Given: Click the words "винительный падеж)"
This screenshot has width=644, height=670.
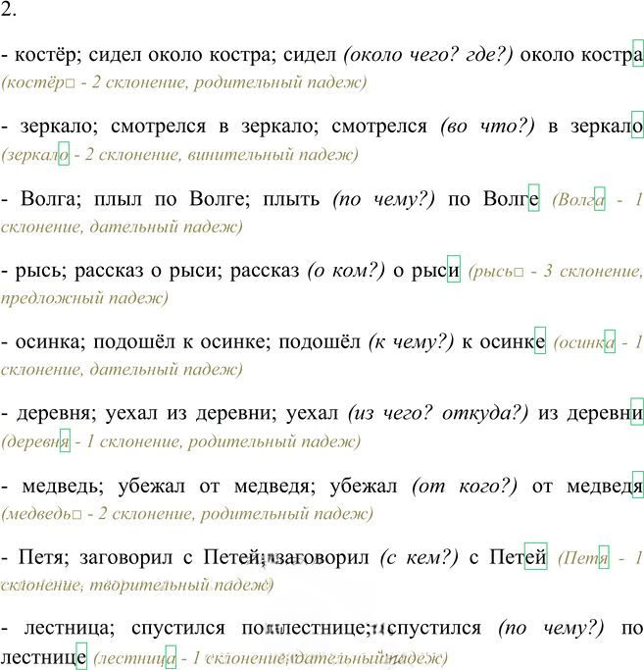Looking at the screenshot, I should click(x=272, y=154).
